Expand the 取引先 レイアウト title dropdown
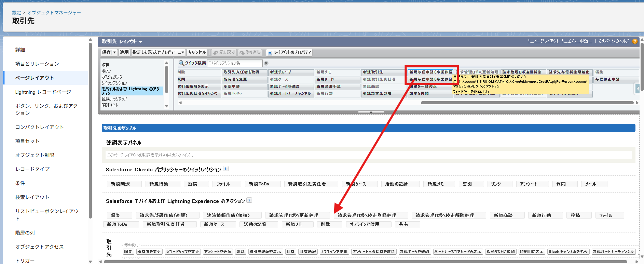This screenshot has height=264, width=644. click(x=140, y=42)
